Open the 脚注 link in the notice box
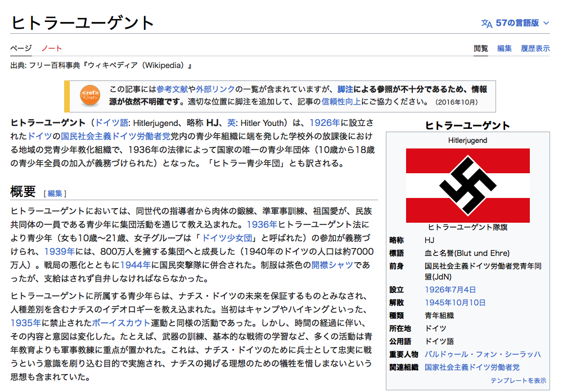563x392 pixels. pyautogui.click(x=345, y=89)
